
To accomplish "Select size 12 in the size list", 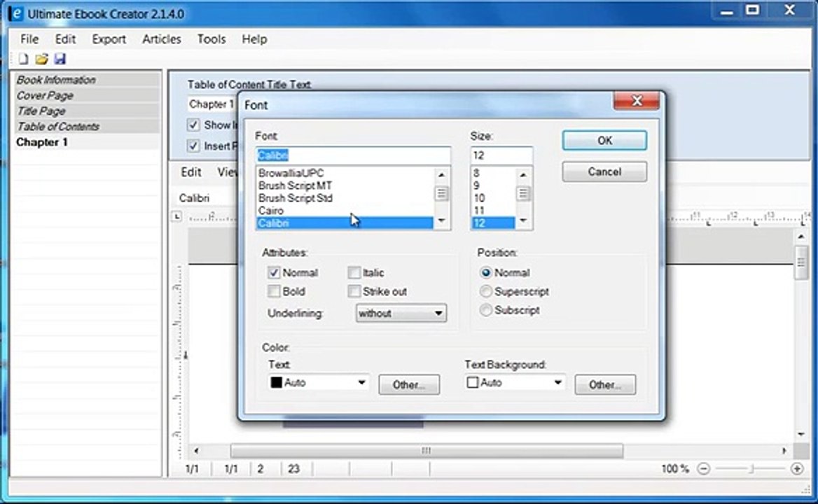I will click(494, 223).
